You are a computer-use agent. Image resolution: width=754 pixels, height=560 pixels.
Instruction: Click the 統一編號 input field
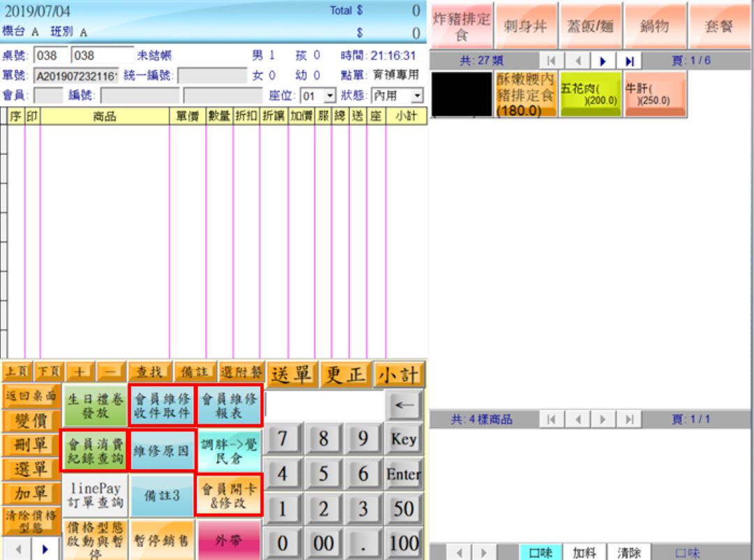(212, 75)
